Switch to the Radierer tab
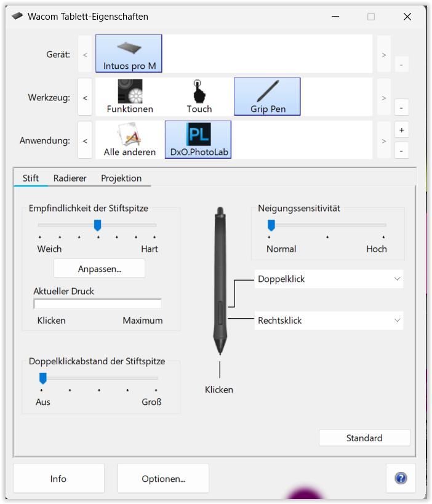The width and height of the screenshot is (432, 504). 70,178
